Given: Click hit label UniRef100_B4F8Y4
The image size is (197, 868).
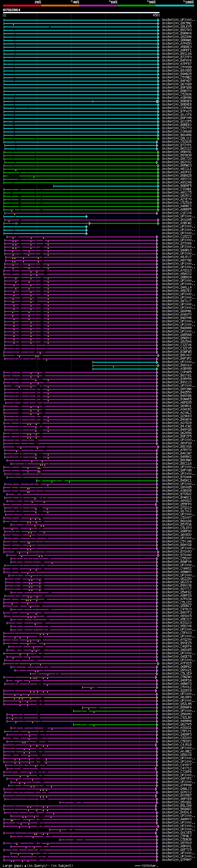Looking at the screenshot, I should click(176, 60).
